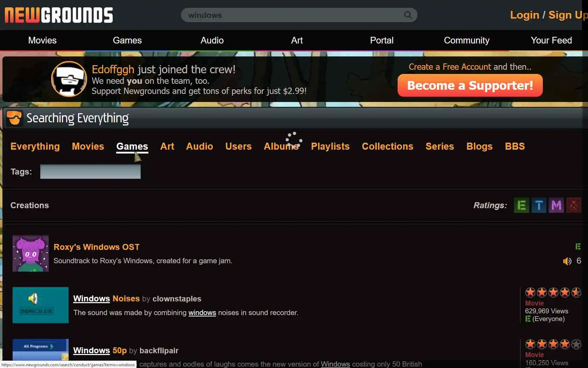Click the Soundtrack to Roxy's Windows description
588x368 pixels.
coord(143,261)
